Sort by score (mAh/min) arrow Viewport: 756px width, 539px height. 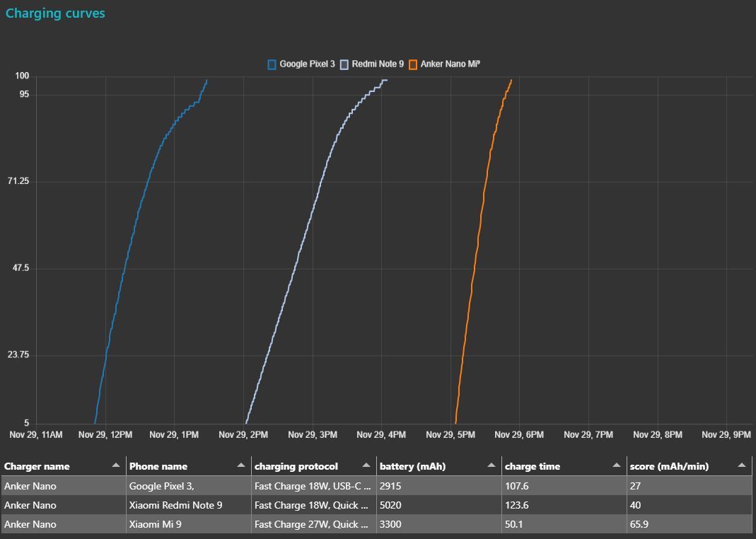coord(742,465)
